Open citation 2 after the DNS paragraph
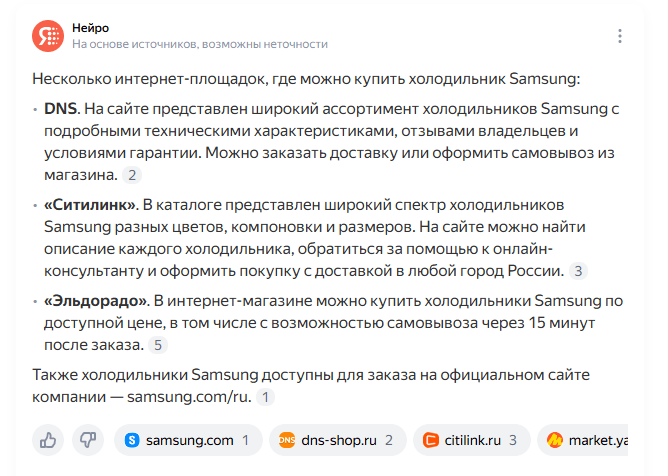This screenshot has height=476, width=668. click(133, 175)
